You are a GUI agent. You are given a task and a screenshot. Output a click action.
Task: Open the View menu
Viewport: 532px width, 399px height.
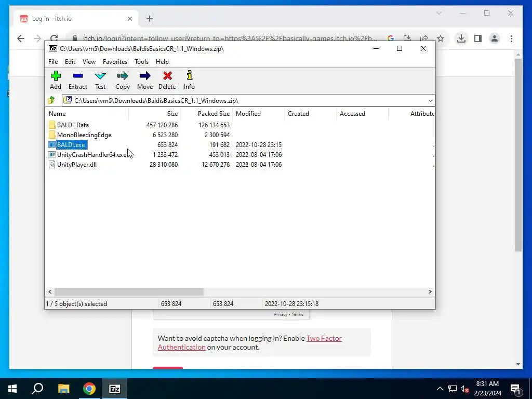tap(89, 62)
